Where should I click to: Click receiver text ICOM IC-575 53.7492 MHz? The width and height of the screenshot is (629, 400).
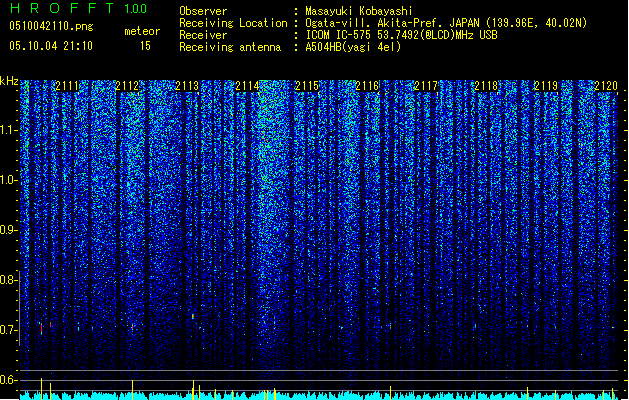(x=401, y=35)
